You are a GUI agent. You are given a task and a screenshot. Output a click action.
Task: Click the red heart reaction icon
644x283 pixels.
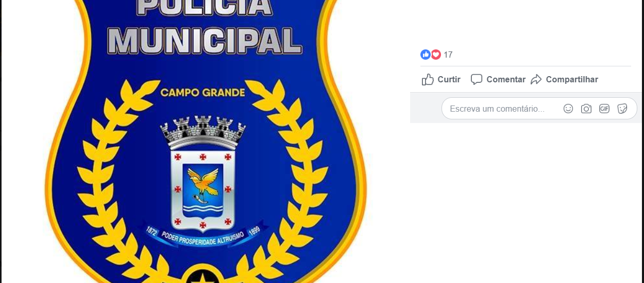pos(436,55)
